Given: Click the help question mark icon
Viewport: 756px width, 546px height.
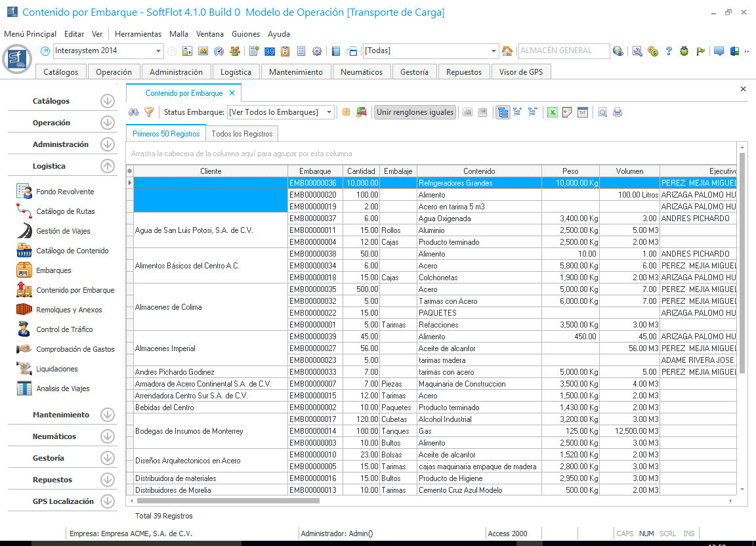Looking at the screenshot, I should [x=669, y=51].
